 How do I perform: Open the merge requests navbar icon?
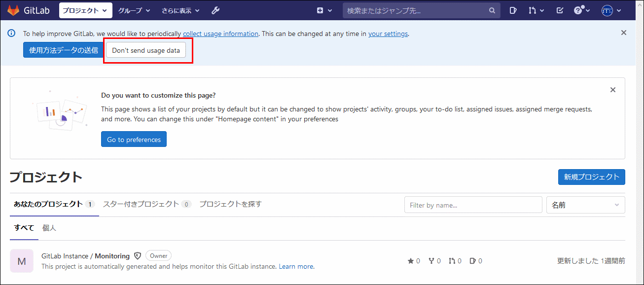point(532,10)
